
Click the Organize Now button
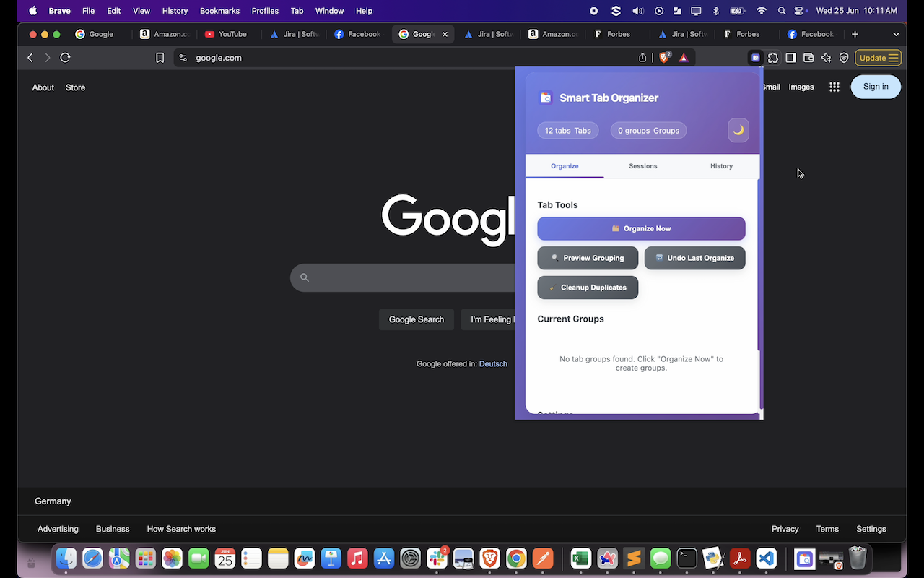click(641, 228)
